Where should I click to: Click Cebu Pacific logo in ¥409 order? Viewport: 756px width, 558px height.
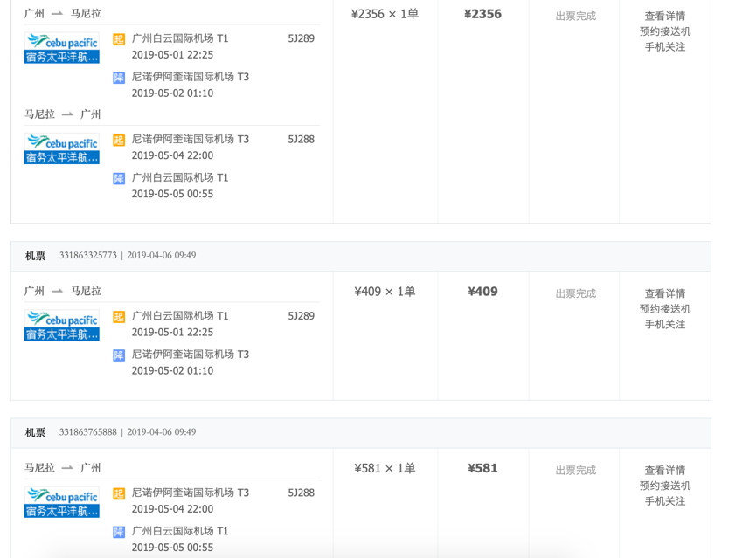(x=62, y=325)
